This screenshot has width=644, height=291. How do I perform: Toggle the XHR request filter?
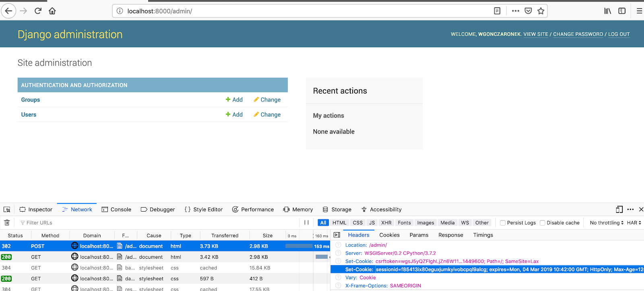pos(386,222)
